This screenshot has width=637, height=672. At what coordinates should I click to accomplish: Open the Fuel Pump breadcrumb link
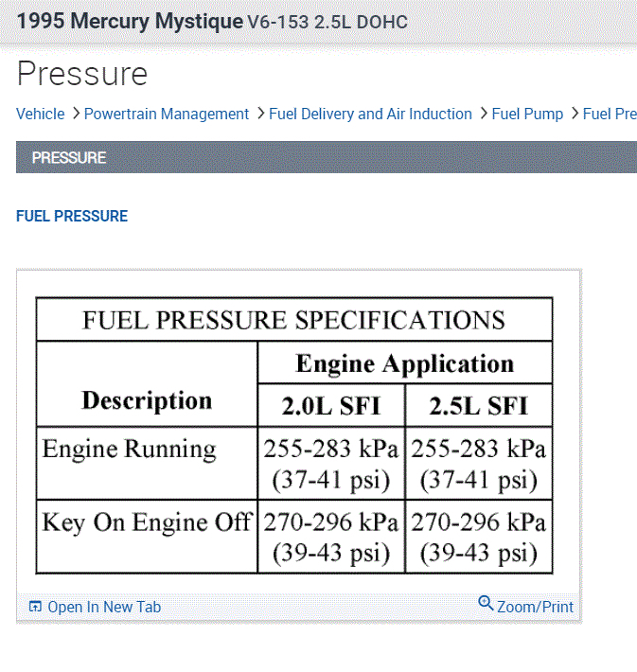[x=527, y=114]
